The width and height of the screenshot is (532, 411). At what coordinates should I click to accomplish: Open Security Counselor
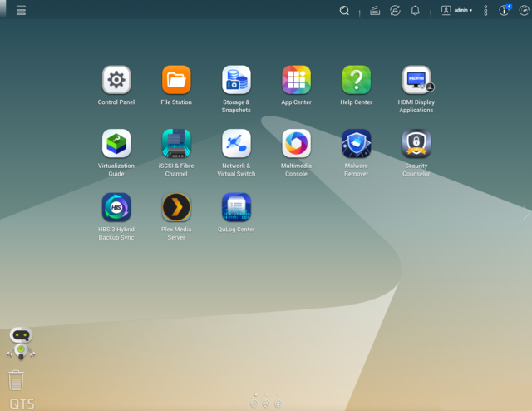[x=416, y=143]
